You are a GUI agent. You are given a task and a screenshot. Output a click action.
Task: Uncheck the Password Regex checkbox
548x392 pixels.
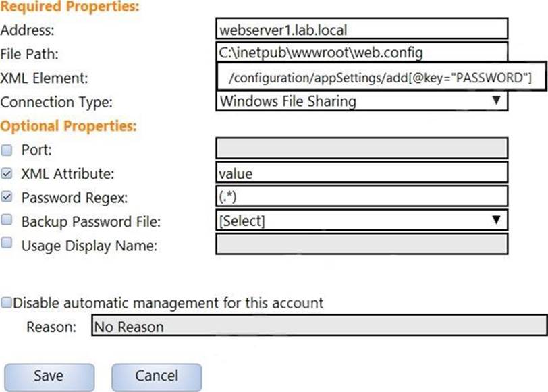[x=7, y=197]
